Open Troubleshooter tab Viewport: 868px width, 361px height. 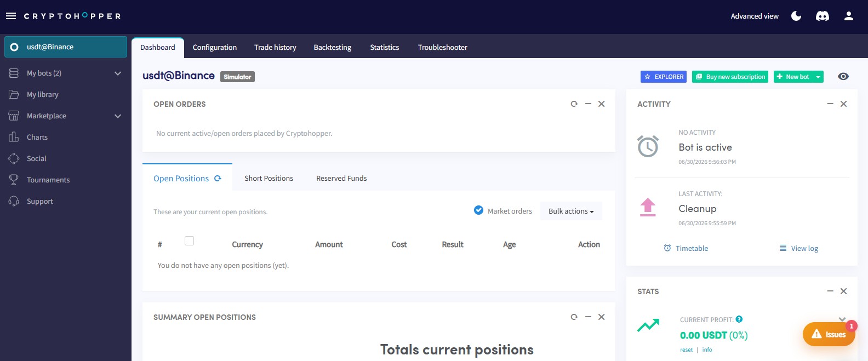[443, 48]
